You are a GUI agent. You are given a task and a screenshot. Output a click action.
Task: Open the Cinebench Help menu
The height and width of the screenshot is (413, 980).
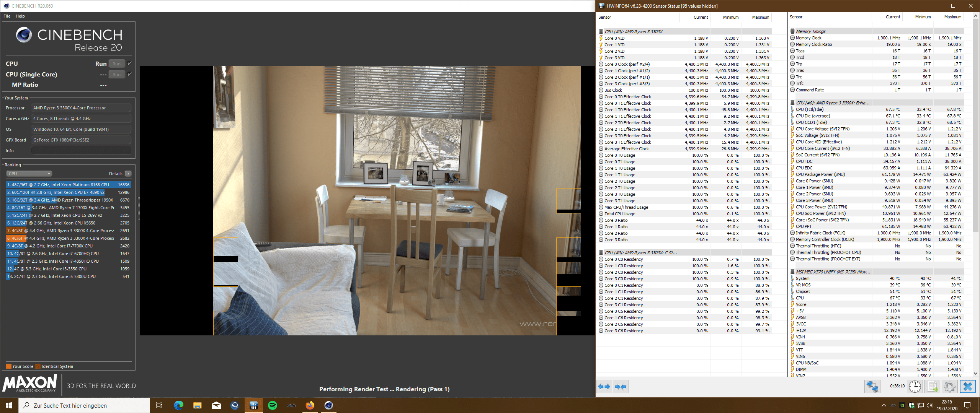click(20, 16)
